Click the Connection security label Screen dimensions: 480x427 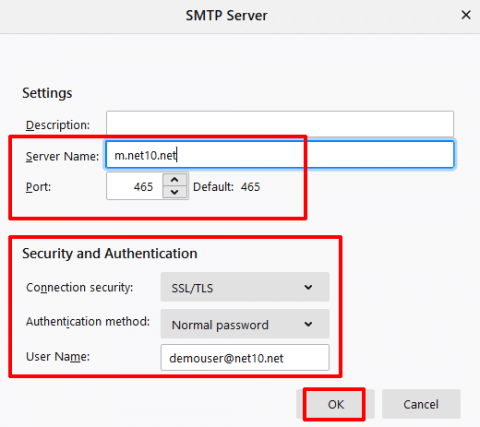[x=80, y=287]
